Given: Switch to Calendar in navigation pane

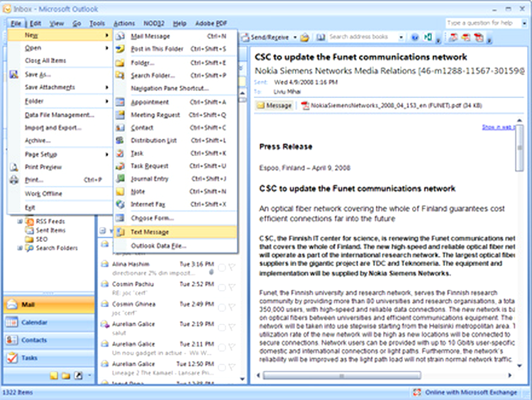Looking at the screenshot, I should (49, 322).
